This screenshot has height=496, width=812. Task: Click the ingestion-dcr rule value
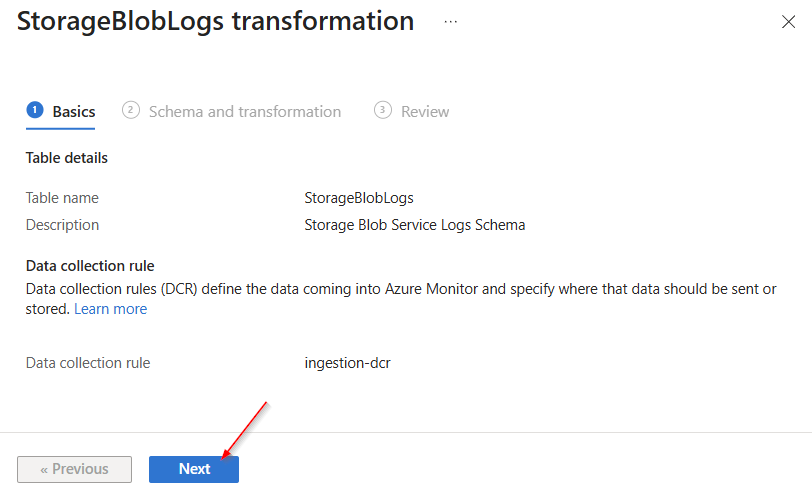click(347, 363)
